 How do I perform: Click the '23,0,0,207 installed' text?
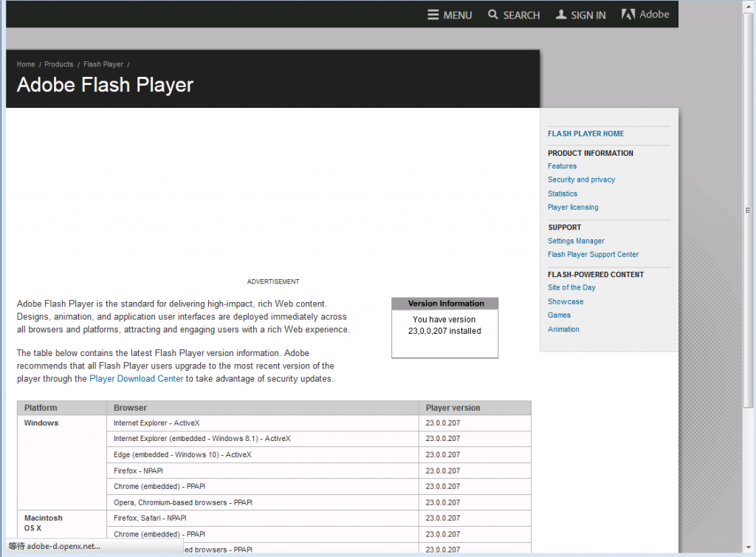444,331
